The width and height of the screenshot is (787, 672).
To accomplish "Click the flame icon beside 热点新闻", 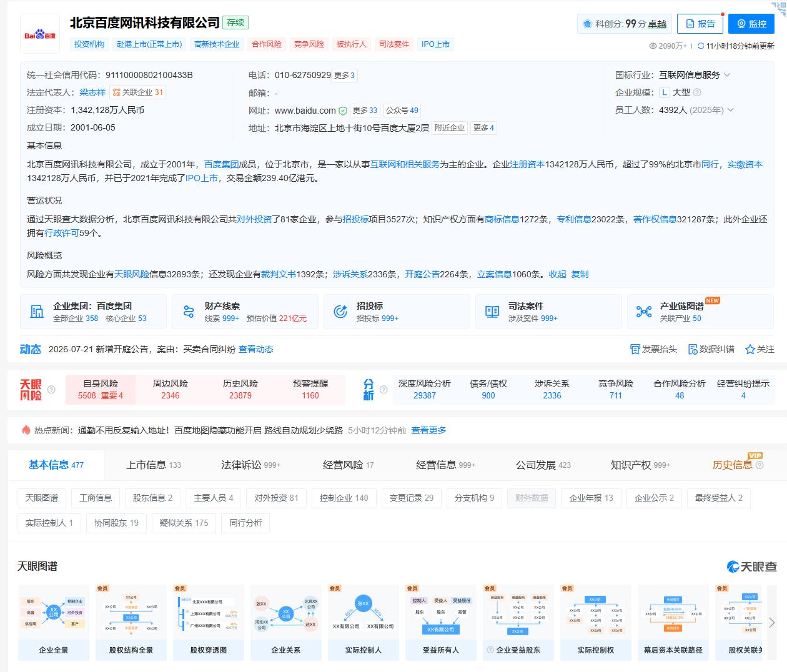I will 26,430.
